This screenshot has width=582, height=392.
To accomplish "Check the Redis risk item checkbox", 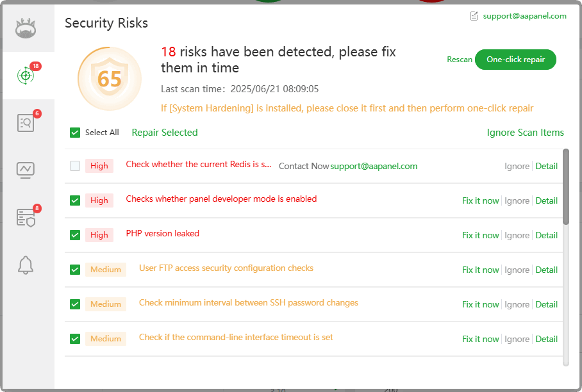I will click(75, 166).
